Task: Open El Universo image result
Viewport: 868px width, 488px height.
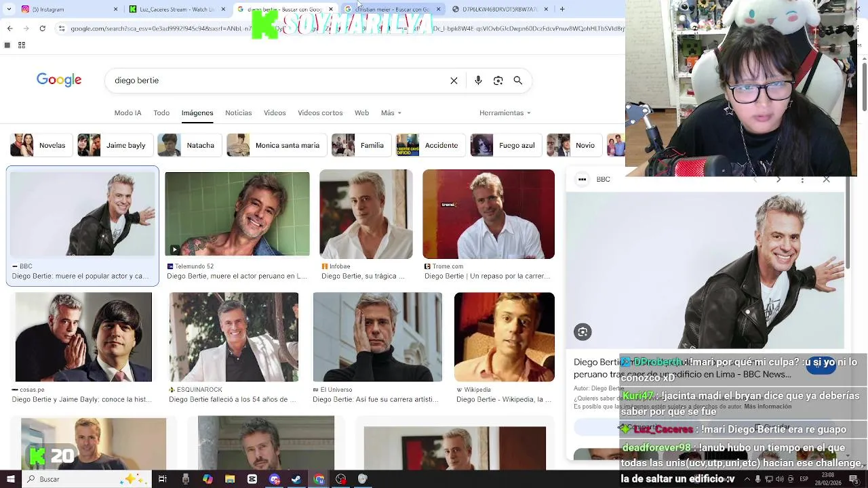Action: pos(378,337)
